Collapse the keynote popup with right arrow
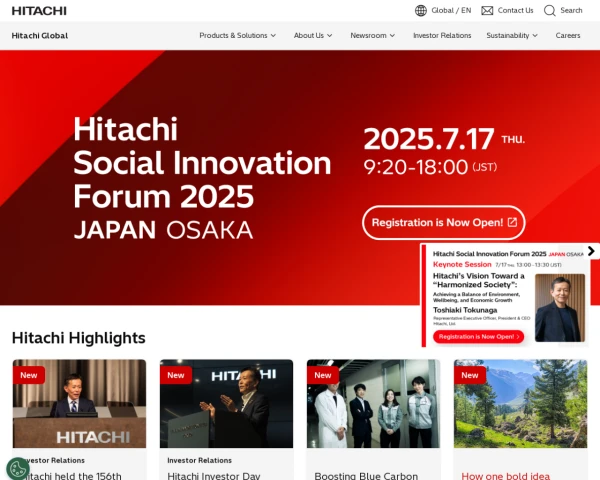 (x=592, y=251)
